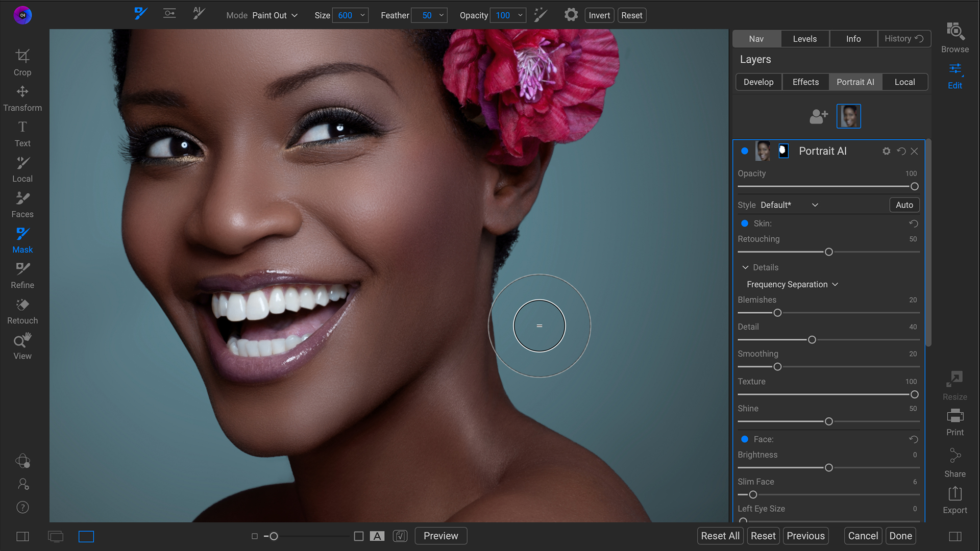980x551 pixels.
Task: Select the Refine tool
Action: [x=22, y=275]
